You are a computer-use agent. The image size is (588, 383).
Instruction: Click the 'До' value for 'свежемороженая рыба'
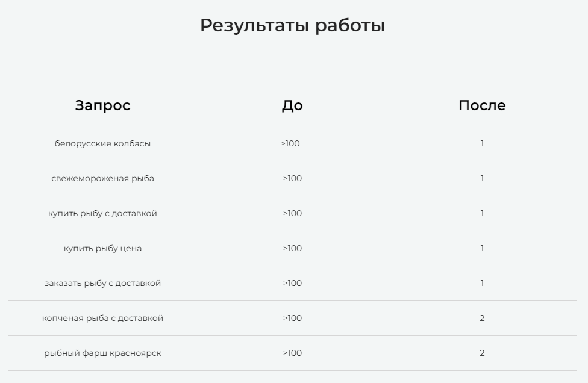[292, 178]
